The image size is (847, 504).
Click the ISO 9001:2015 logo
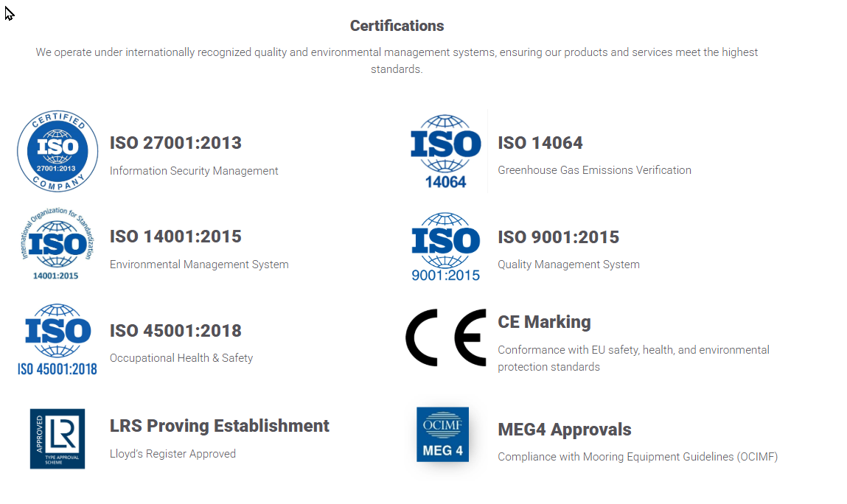445,247
